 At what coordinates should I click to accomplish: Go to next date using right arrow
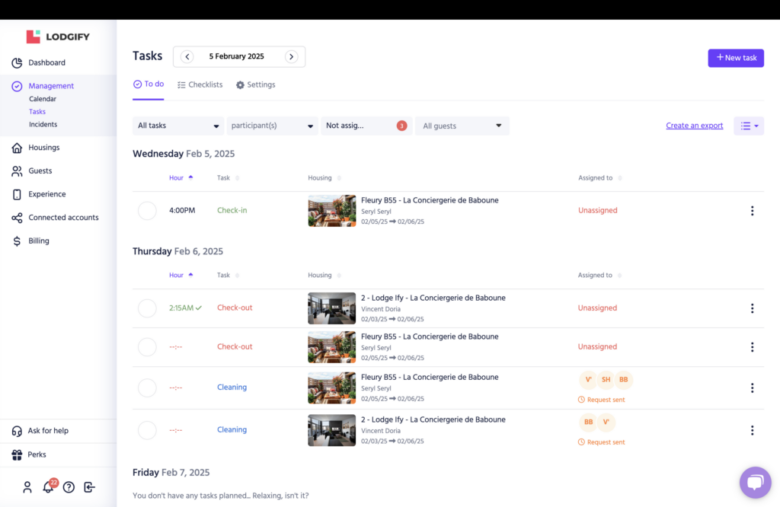[291, 57]
